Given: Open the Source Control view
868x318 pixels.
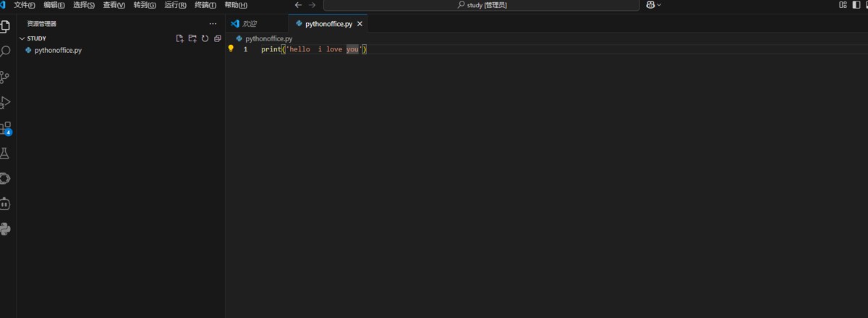Looking at the screenshot, I should click(x=6, y=77).
